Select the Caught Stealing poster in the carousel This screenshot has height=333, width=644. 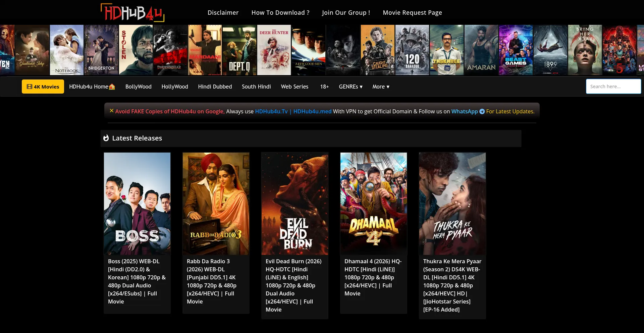[x=378, y=50]
